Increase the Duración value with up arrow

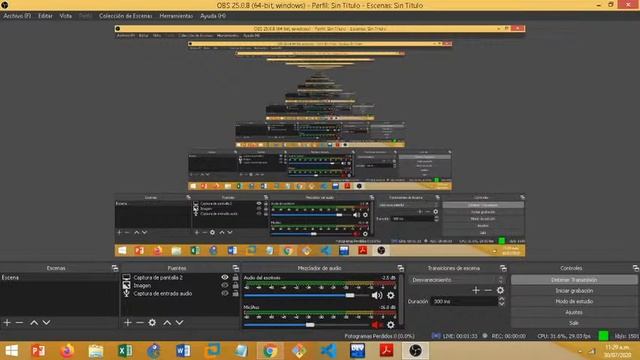502,299
